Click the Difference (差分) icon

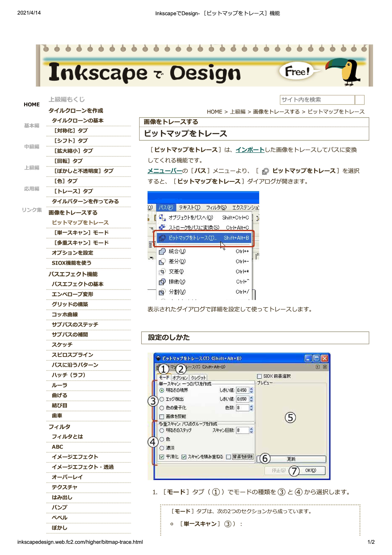click(x=162, y=262)
